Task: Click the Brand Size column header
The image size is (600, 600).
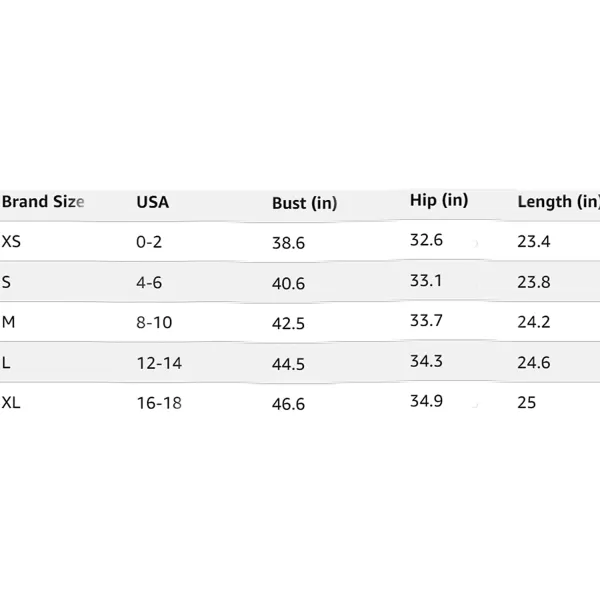Action: pos(43,202)
